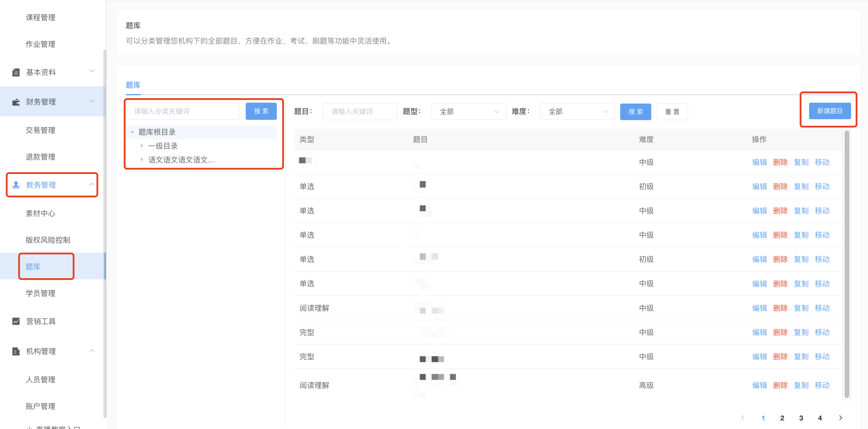868x429 pixels.
Task: Click the 教务管理 person icon
Action: tap(16, 185)
